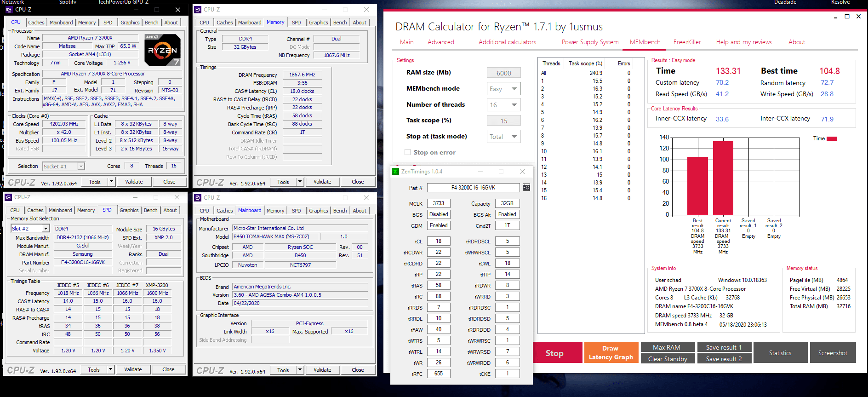Go to the Power Supply System tab
Screen dimensions: 868x397
click(x=590, y=42)
